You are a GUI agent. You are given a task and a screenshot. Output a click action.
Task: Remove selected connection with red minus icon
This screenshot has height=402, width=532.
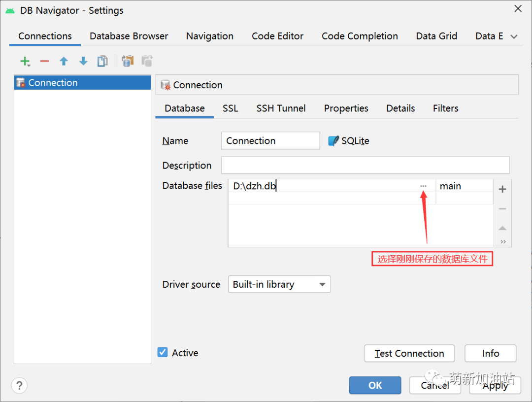tap(44, 62)
